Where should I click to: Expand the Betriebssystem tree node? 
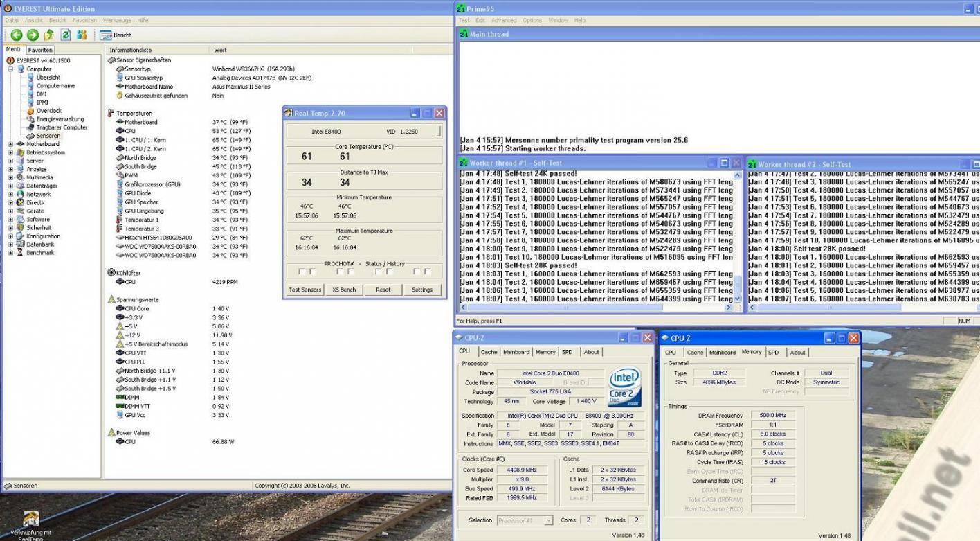(11, 152)
